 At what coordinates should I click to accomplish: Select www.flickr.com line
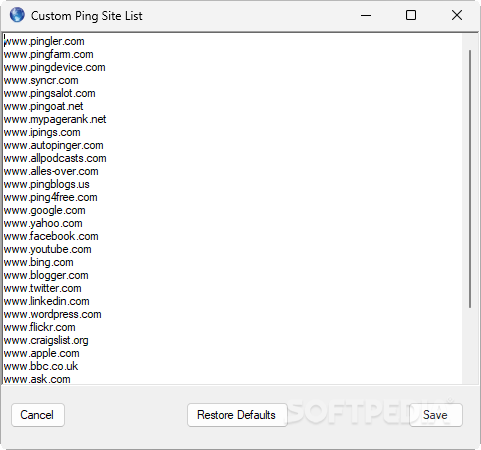tap(39, 327)
